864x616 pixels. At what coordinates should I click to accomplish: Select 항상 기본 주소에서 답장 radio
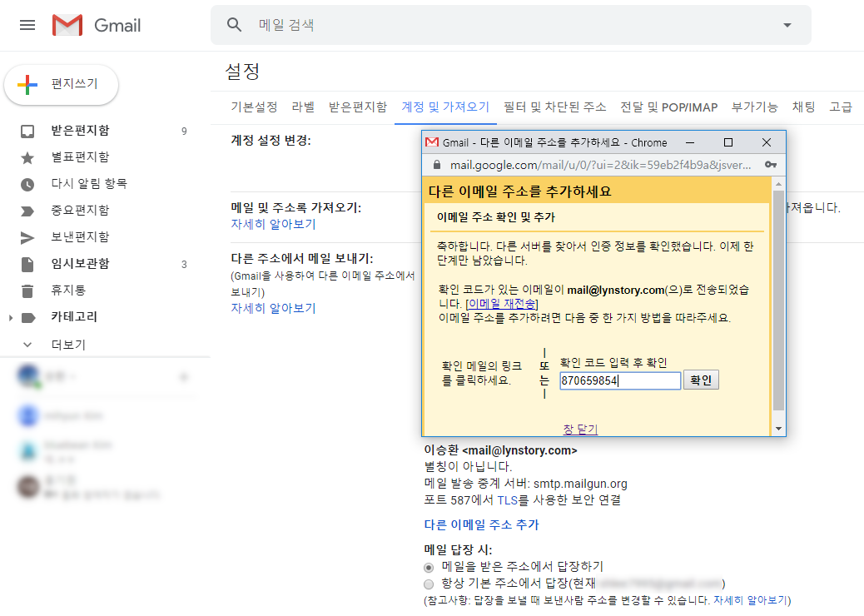point(429,584)
